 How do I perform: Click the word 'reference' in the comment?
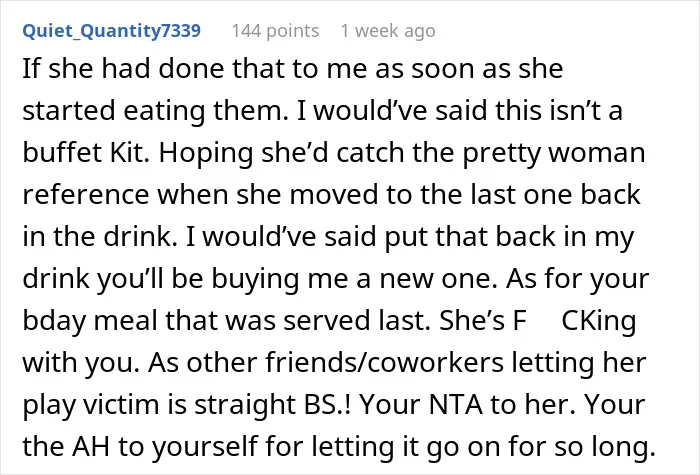[86, 195]
